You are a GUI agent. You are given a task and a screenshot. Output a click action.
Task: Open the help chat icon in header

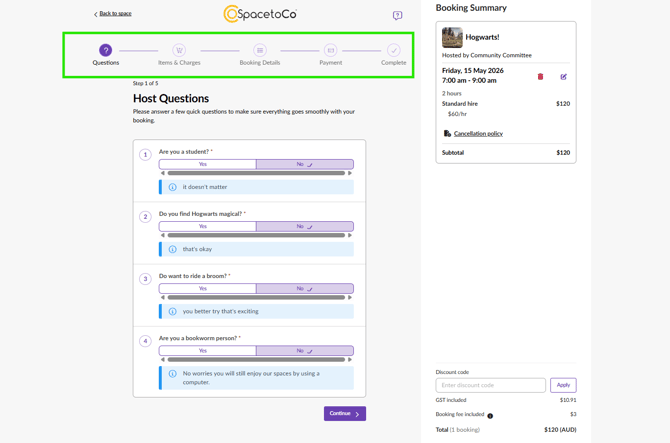pos(397,15)
